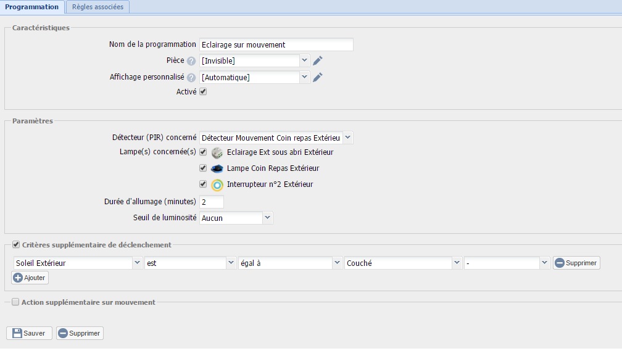The width and height of the screenshot is (622, 364).
Task: Click the help icon beside Pièce label
Action: click(x=191, y=61)
